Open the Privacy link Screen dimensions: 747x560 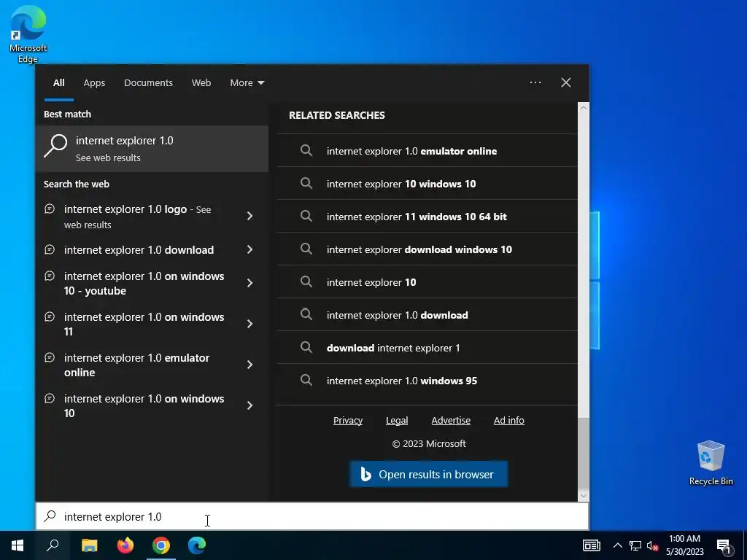click(348, 421)
